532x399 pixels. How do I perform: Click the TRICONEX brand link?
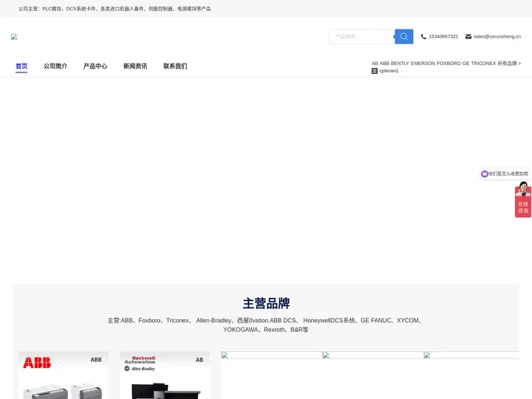(480, 64)
